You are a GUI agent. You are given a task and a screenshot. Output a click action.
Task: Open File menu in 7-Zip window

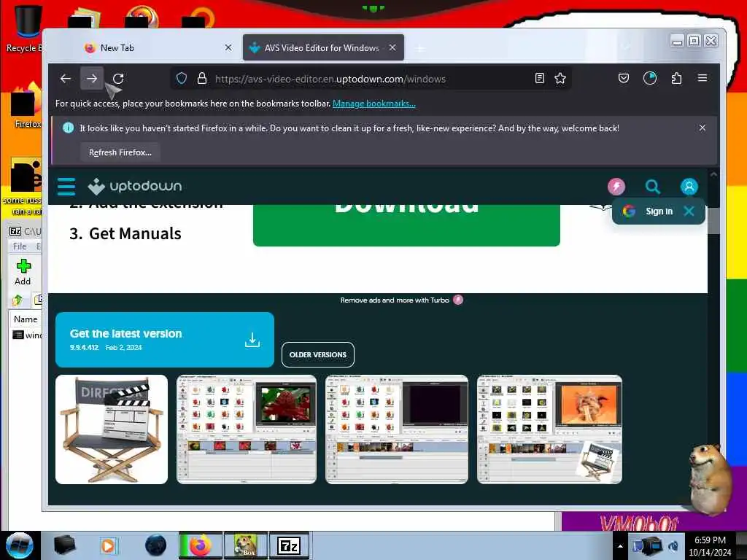20,246
